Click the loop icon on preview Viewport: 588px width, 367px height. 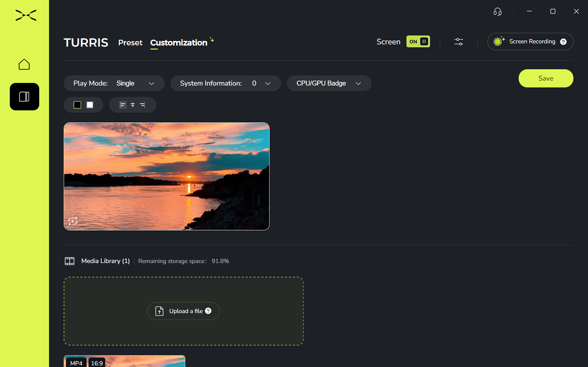(x=73, y=221)
